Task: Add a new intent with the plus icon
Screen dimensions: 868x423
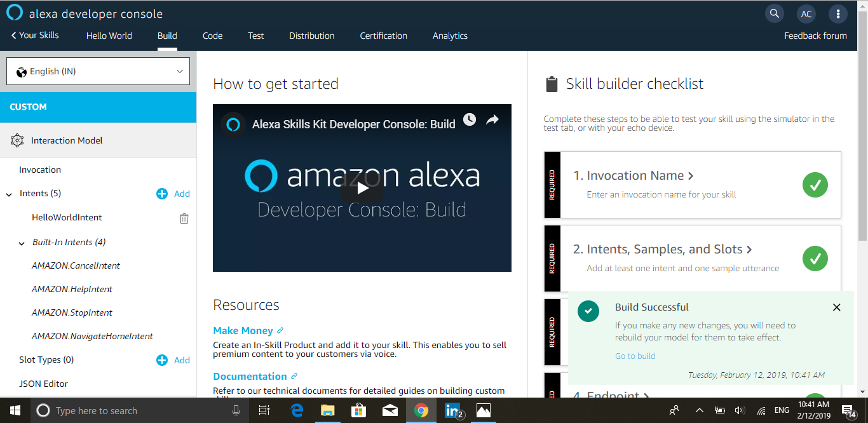Action: point(162,194)
